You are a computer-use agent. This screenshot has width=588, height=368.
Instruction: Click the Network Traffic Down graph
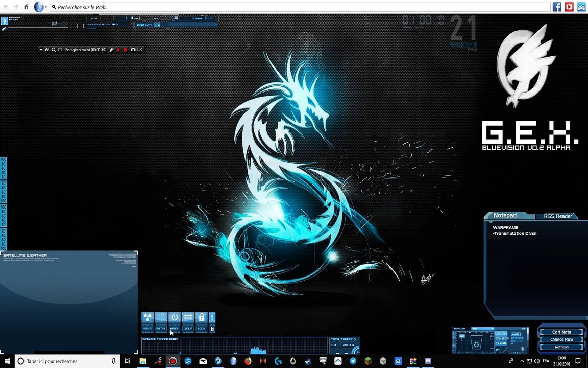234,346
